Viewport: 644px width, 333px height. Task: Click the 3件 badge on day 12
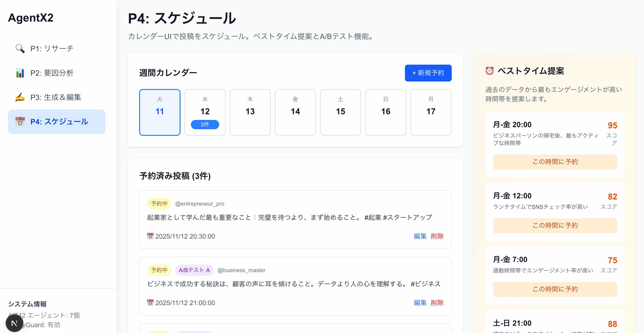tap(205, 125)
